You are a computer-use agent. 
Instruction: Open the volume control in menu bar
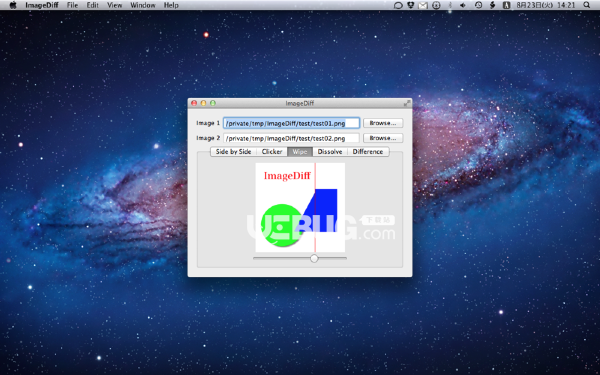[463, 5]
